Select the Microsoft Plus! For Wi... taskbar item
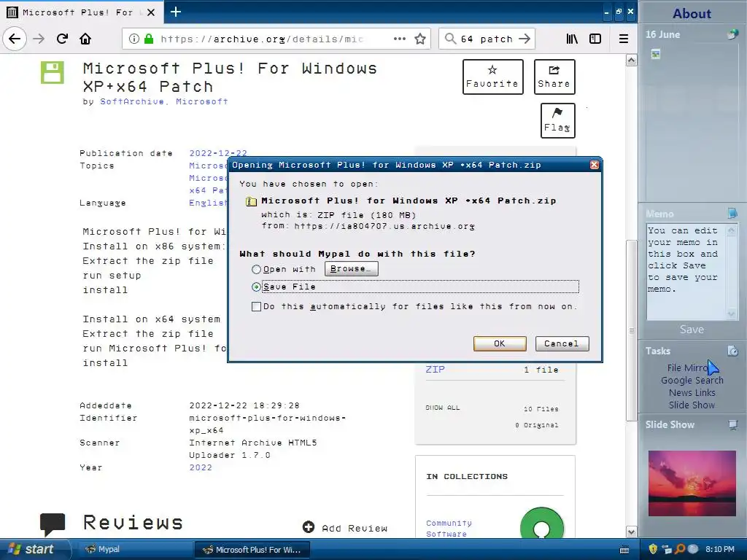This screenshot has height=560, width=747. 252,550
